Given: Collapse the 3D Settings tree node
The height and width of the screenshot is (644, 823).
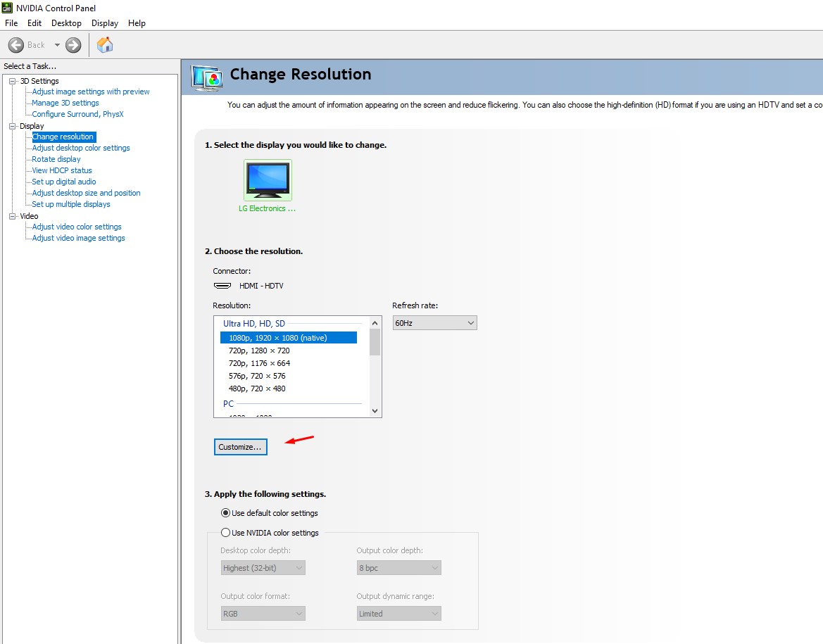Looking at the screenshot, I should pyautogui.click(x=13, y=81).
